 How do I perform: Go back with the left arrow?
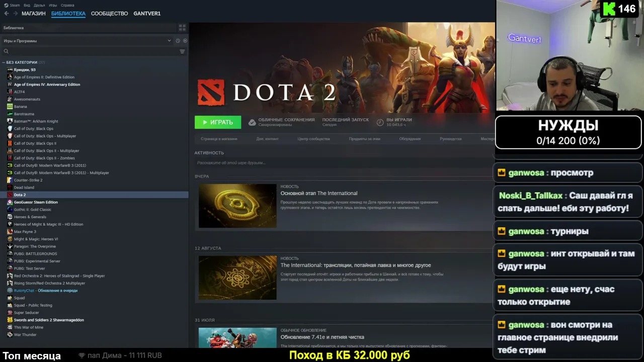[x=7, y=14]
